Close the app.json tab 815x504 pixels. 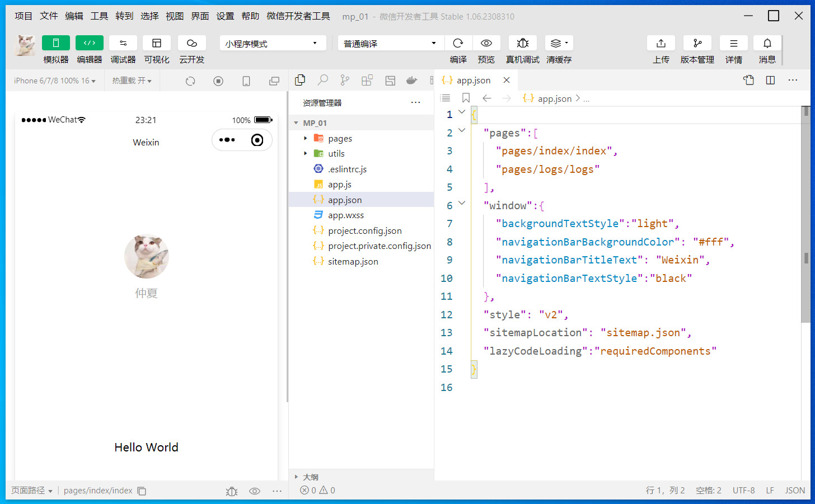coord(507,81)
